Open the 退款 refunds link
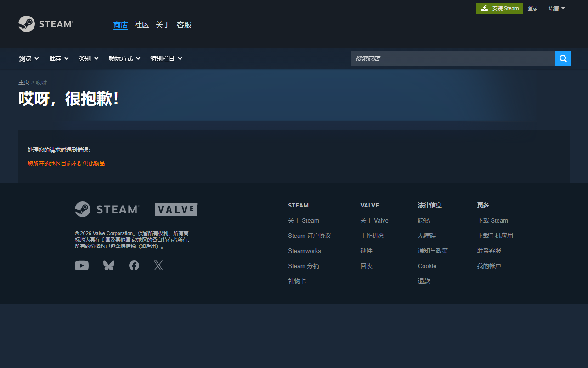 pyautogui.click(x=424, y=282)
